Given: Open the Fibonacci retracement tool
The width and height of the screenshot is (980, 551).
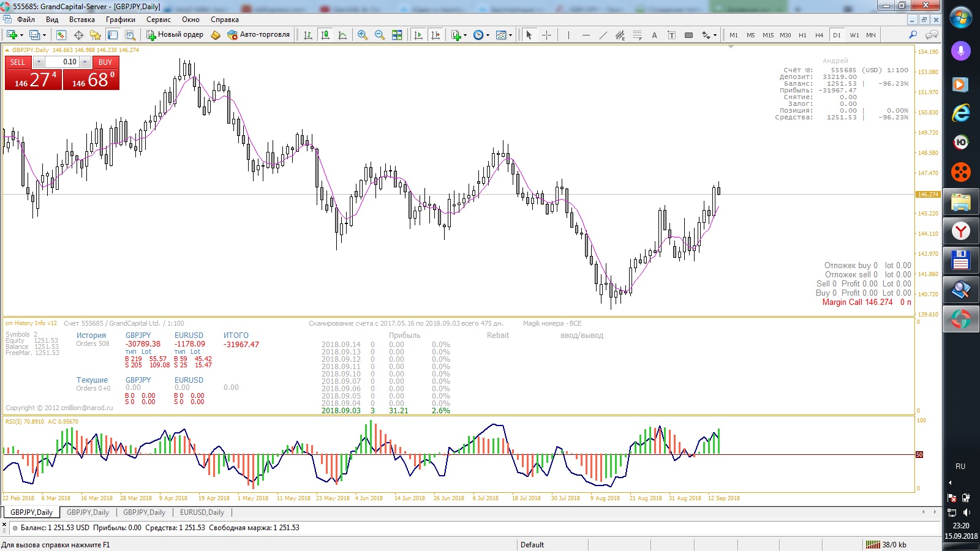Looking at the screenshot, I should (638, 35).
